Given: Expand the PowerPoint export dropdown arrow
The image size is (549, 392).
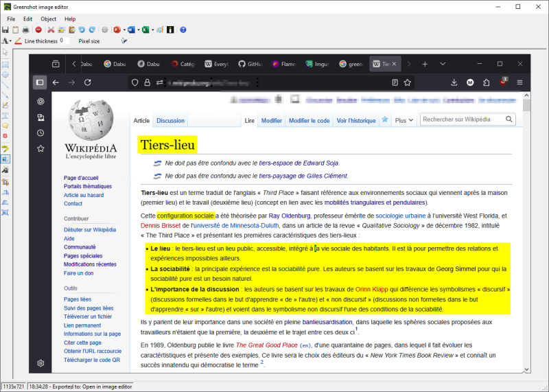Looking at the screenshot, I should tap(124, 30).
